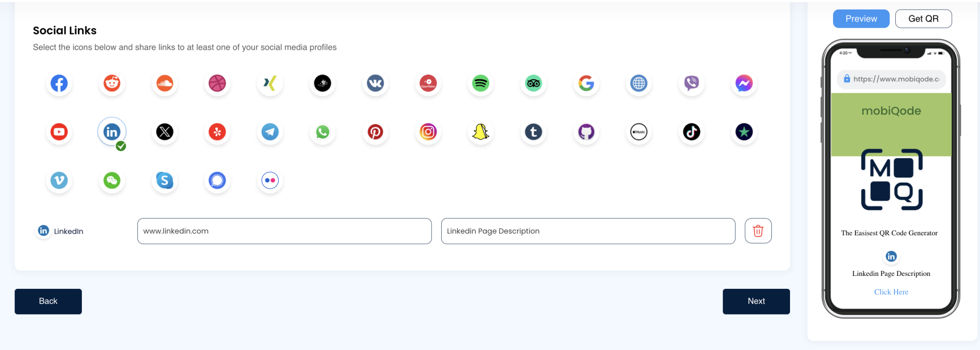Go Back to the previous step
This screenshot has height=350, width=980.
(x=48, y=301)
